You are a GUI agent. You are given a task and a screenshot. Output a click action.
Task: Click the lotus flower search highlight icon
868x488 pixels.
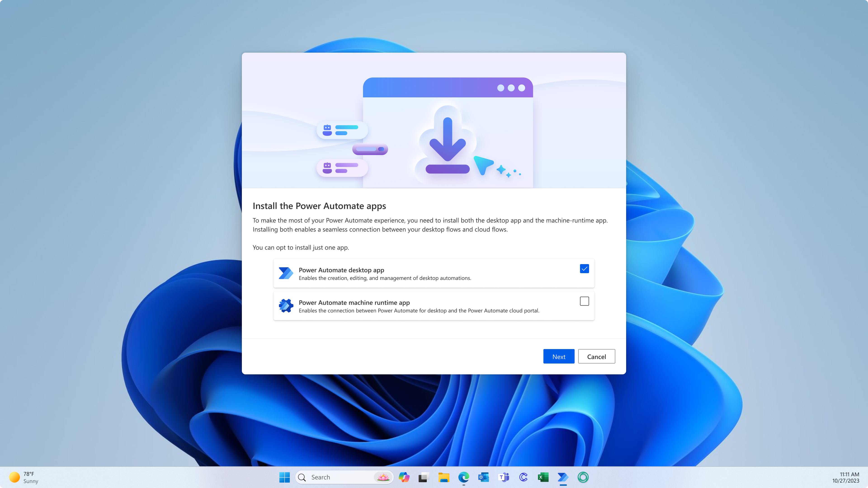click(x=383, y=477)
